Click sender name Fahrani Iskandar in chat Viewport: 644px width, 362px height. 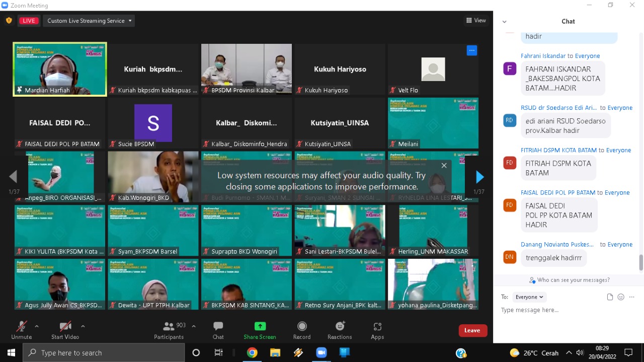coord(543,56)
